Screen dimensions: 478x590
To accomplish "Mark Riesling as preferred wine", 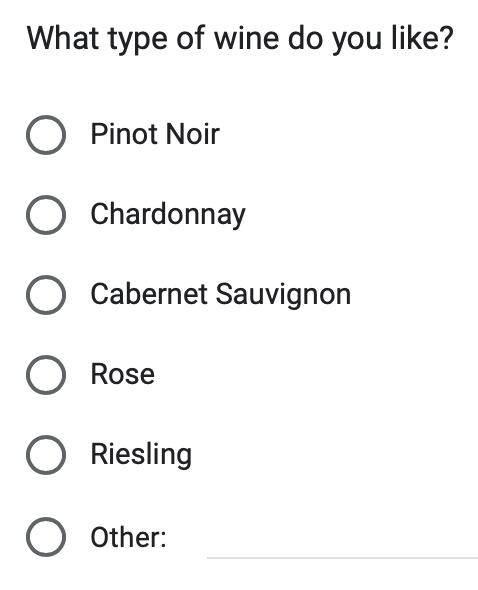I will coord(46,455).
